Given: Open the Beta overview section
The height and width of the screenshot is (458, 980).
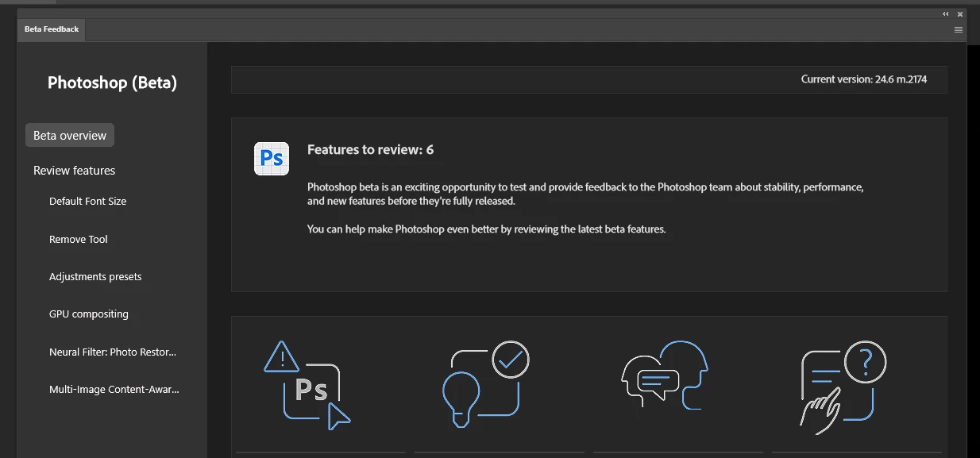Looking at the screenshot, I should [x=70, y=135].
